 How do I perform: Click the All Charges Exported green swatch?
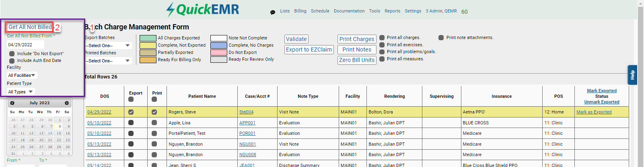148,38
